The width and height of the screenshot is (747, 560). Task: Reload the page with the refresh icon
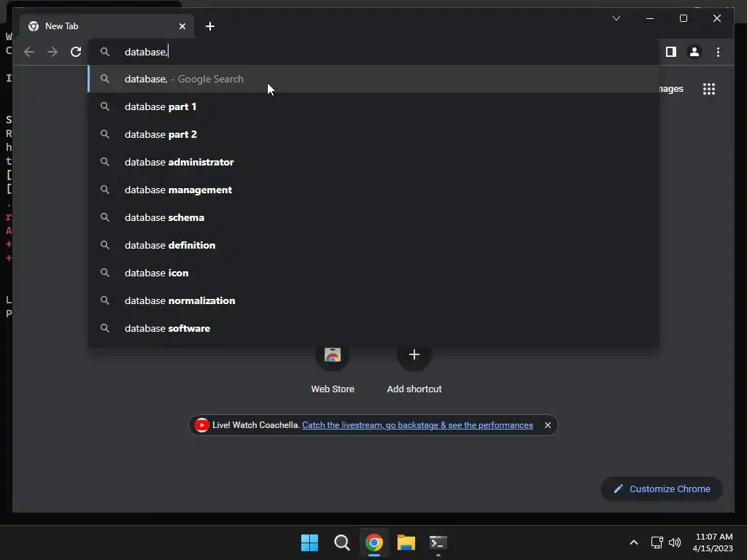pos(76,52)
